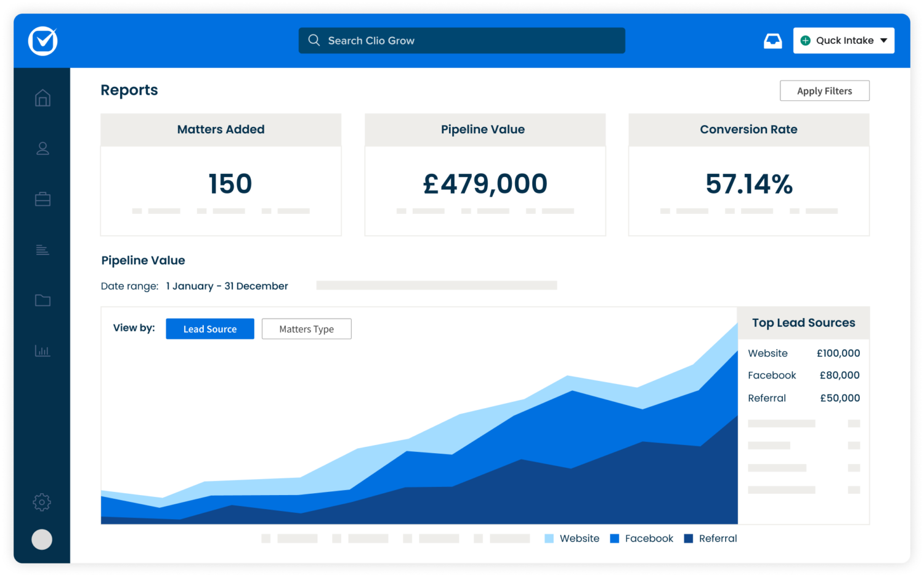Select the Contacts icon in the sidebar
Image resolution: width=924 pixels, height=577 pixels.
click(42, 148)
